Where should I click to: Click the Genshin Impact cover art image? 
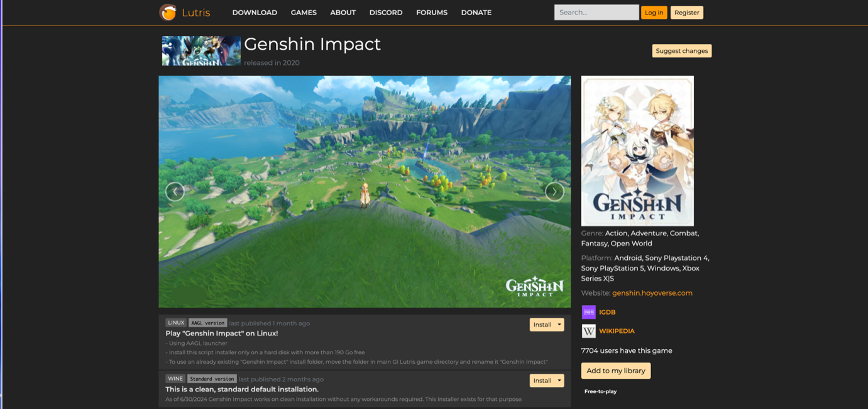(x=637, y=151)
